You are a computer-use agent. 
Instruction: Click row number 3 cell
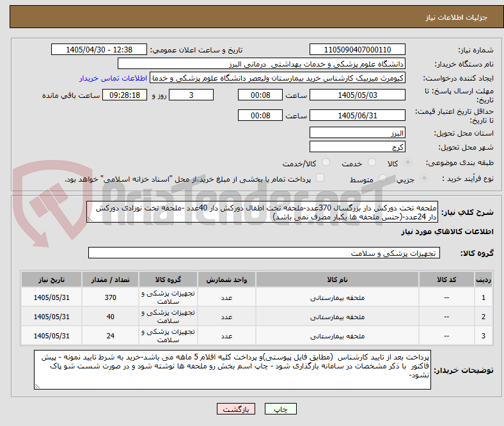483,336
